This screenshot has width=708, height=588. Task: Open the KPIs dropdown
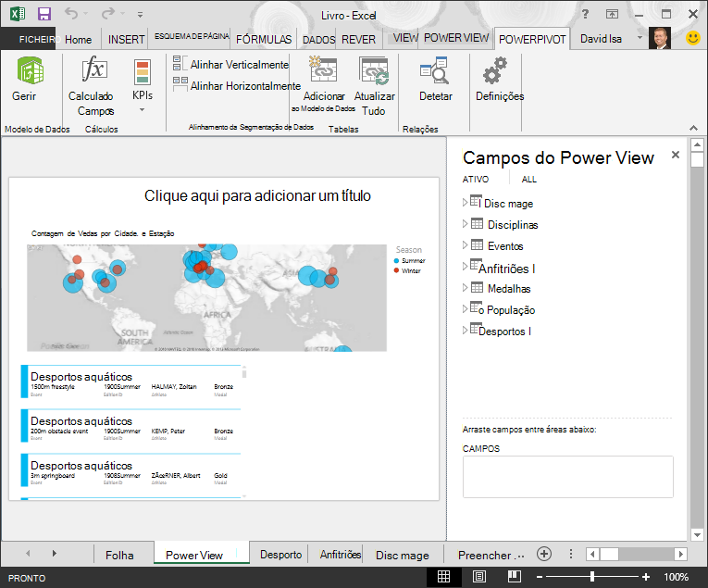pos(142,110)
